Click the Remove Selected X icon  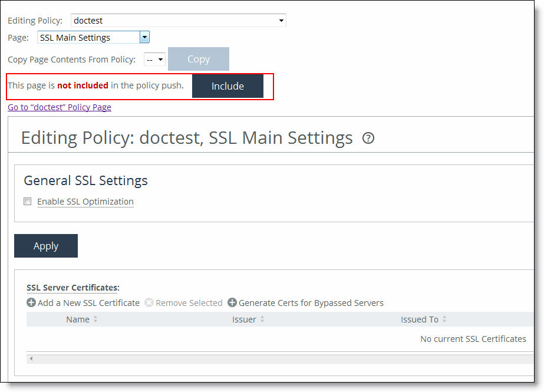pos(149,303)
